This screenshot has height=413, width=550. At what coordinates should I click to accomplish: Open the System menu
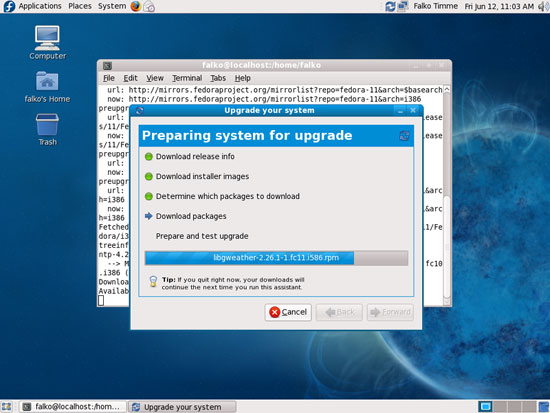pos(112,6)
